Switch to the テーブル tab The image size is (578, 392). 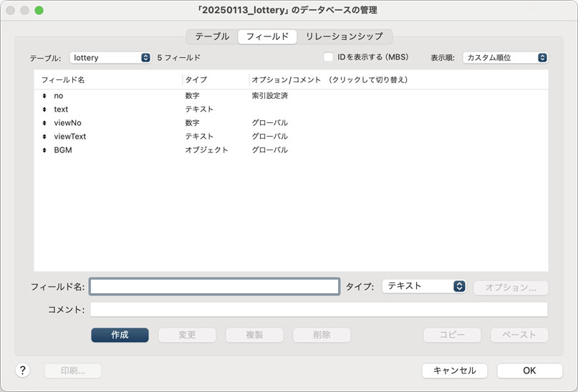212,36
